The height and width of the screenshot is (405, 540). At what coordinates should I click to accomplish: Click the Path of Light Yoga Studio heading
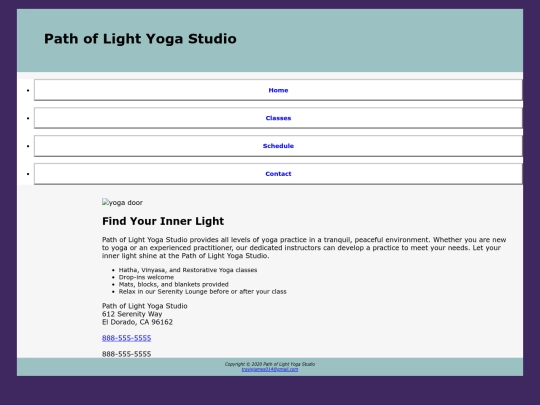tap(140, 39)
